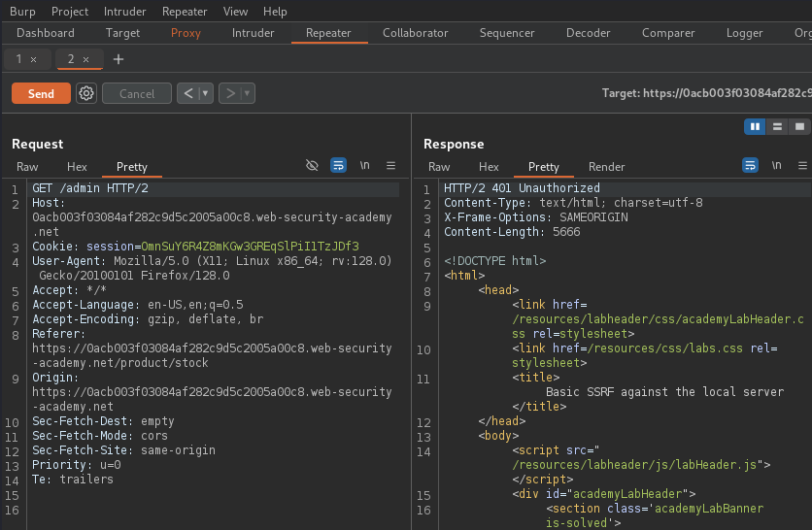Viewport: 812px width, 530px height.
Task: Switch to the Dashboard tab
Action: (x=46, y=33)
